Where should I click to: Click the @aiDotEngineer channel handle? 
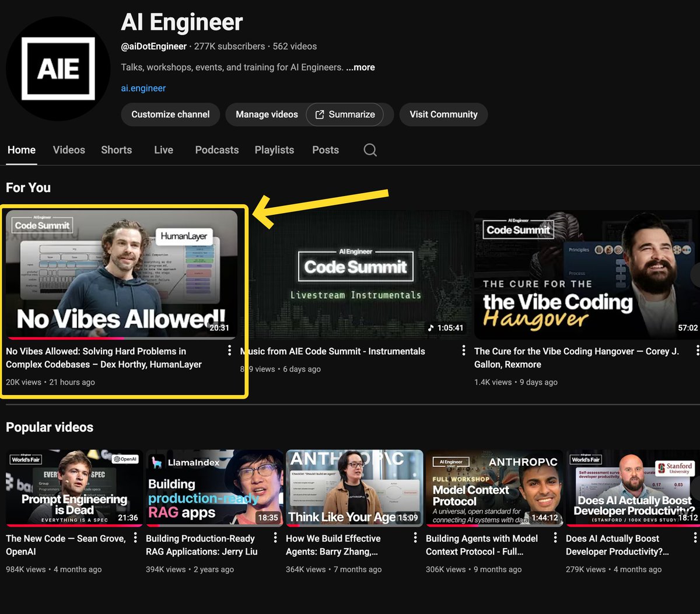[154, 46]
